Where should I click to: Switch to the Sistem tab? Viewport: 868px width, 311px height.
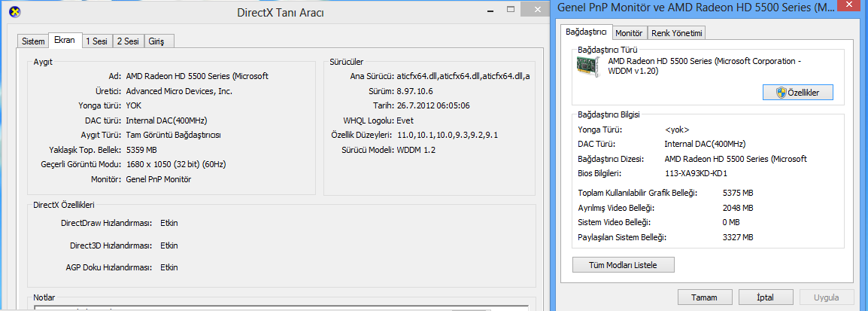coord(33,41)
